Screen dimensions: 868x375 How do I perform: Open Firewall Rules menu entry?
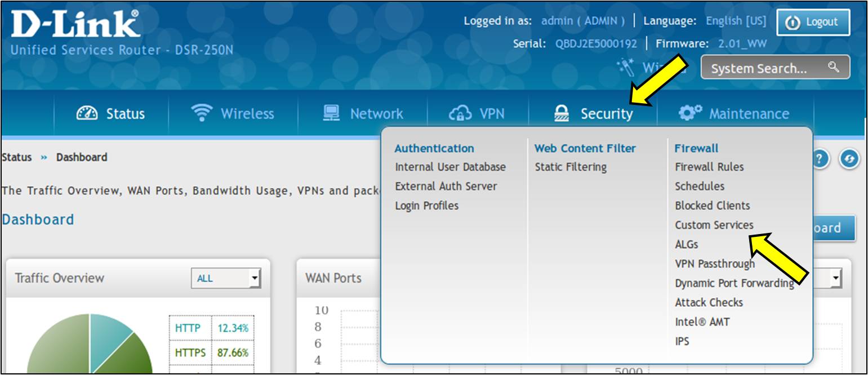click(709, 167)
